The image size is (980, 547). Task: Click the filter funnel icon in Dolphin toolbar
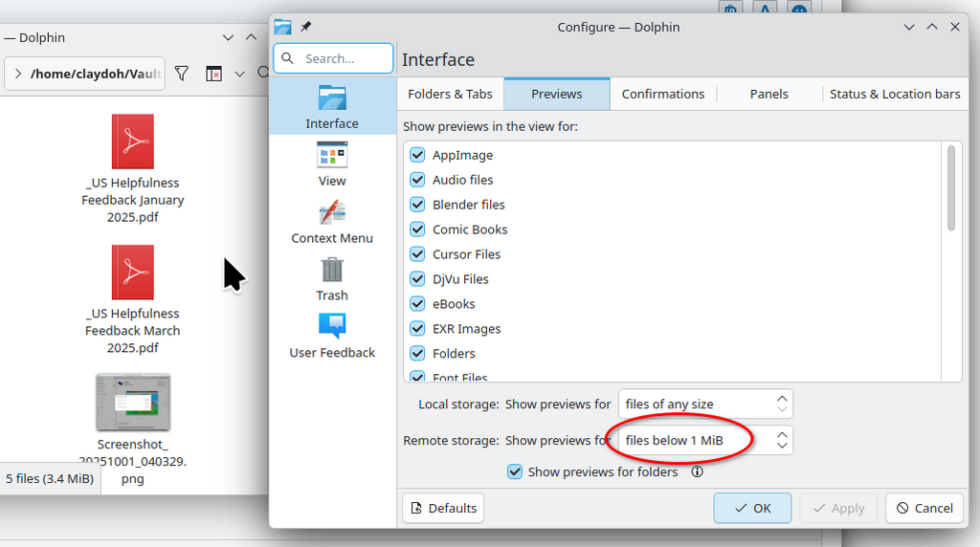tap(181, 74)
